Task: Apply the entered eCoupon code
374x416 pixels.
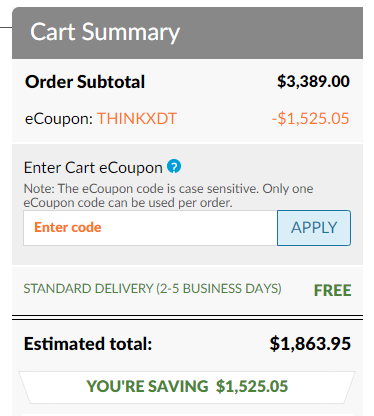Action: tap(314, 228)
